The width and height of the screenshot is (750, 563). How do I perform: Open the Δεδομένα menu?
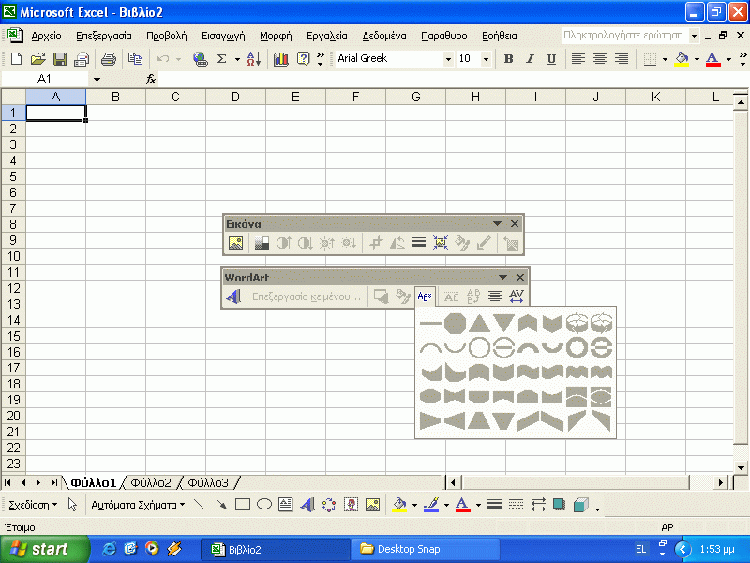(x=385, y=36)
